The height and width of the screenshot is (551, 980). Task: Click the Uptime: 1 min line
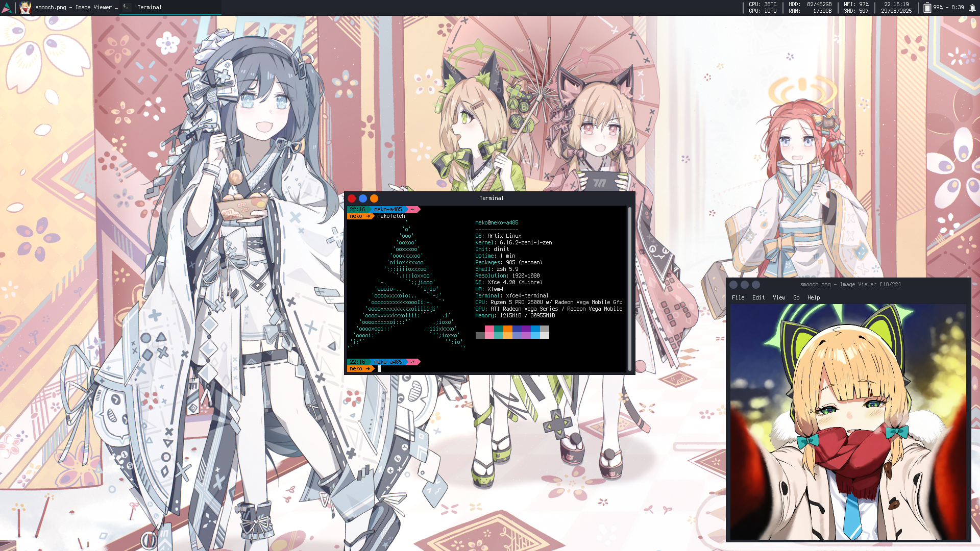[x=495, y=256]
